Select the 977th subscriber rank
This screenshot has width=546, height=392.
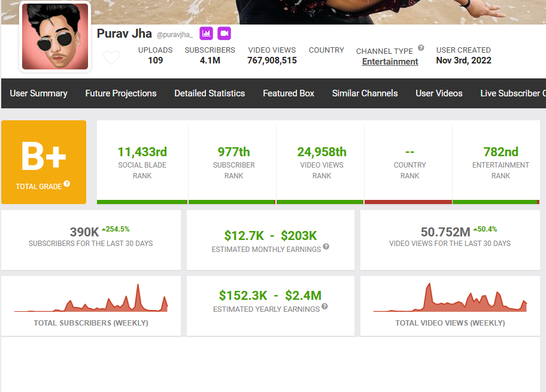click(x=233, y=152)
